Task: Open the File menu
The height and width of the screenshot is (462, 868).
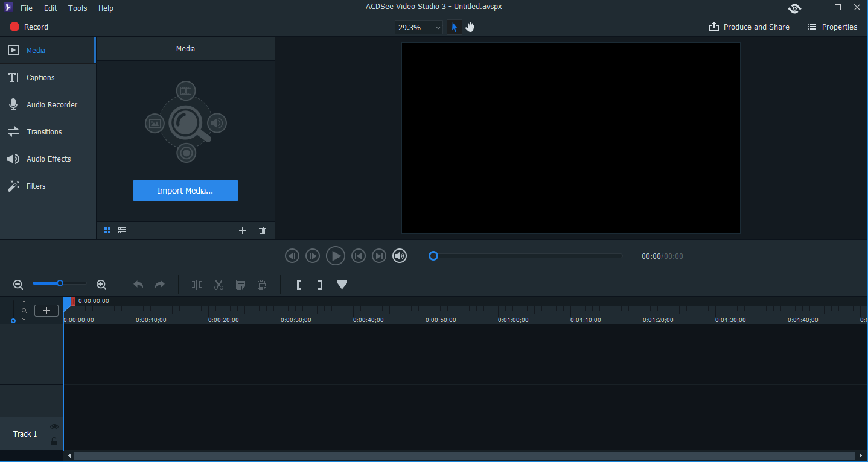Action: [x=27, y=8]
